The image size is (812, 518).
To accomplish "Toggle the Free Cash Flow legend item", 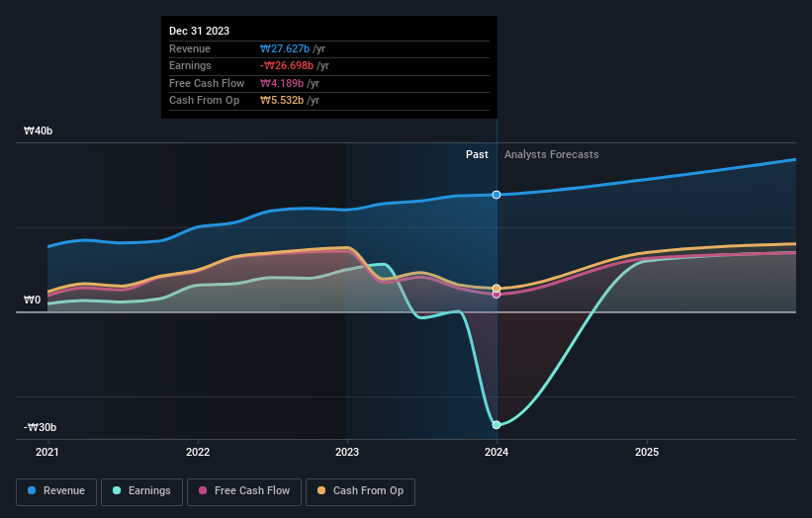I will tap(244, 491).
